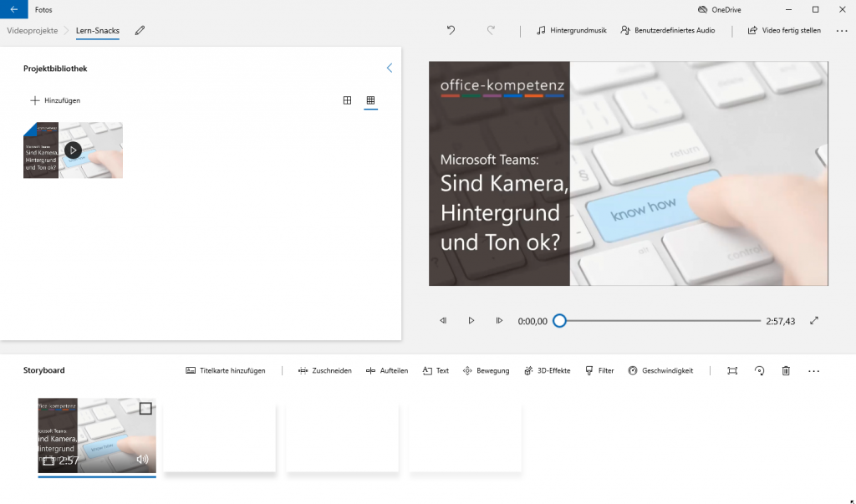Undo the last action
The height and width of the screenshot is (504, 856).
coord(451,31)
